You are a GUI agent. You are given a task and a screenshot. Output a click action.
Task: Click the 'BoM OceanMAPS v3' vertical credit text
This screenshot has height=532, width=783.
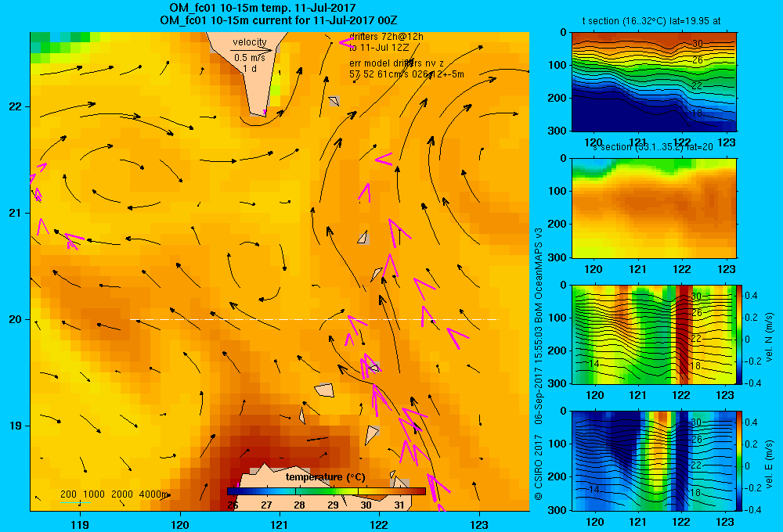pos(539,271)
